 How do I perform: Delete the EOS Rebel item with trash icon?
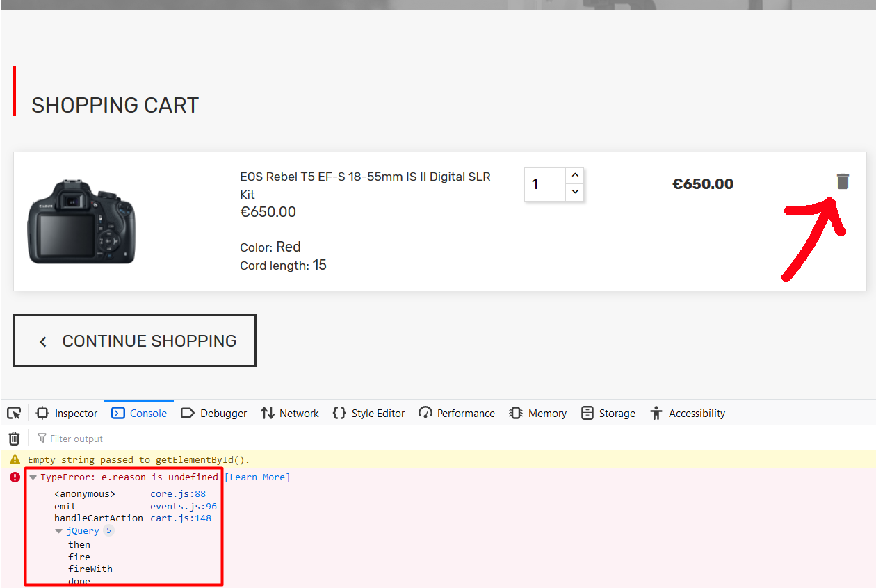click(843, 182)
